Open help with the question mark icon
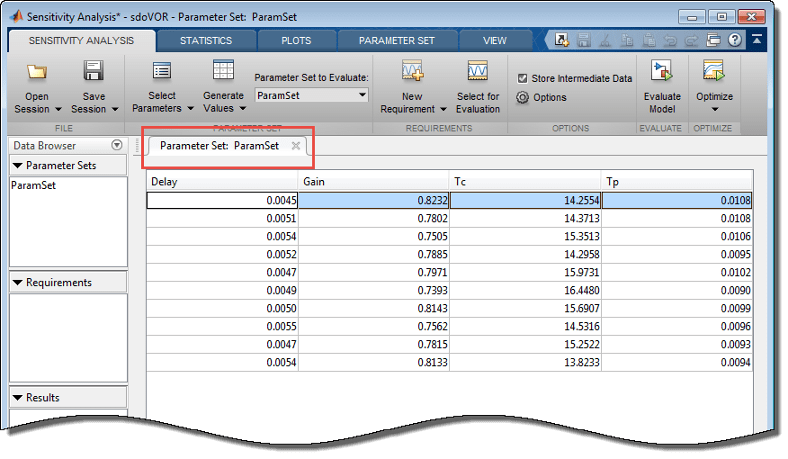Image resolution: width=788 pixels, height=459 pixels. pyautogui.click(x=735, y=40)
